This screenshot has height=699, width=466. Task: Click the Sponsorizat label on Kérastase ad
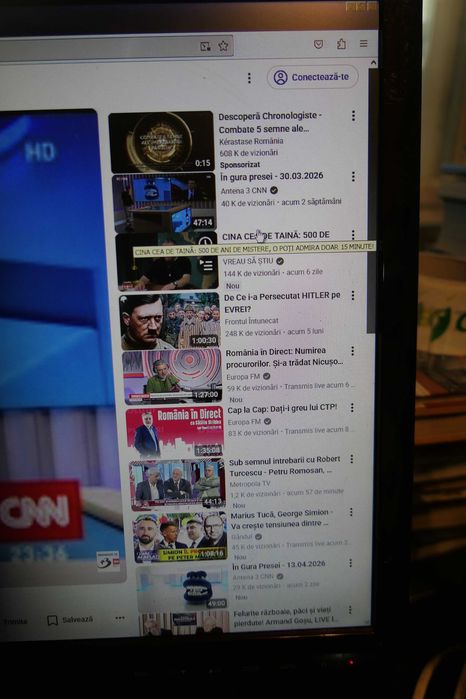pyautogui.click(x=240, y=164)
